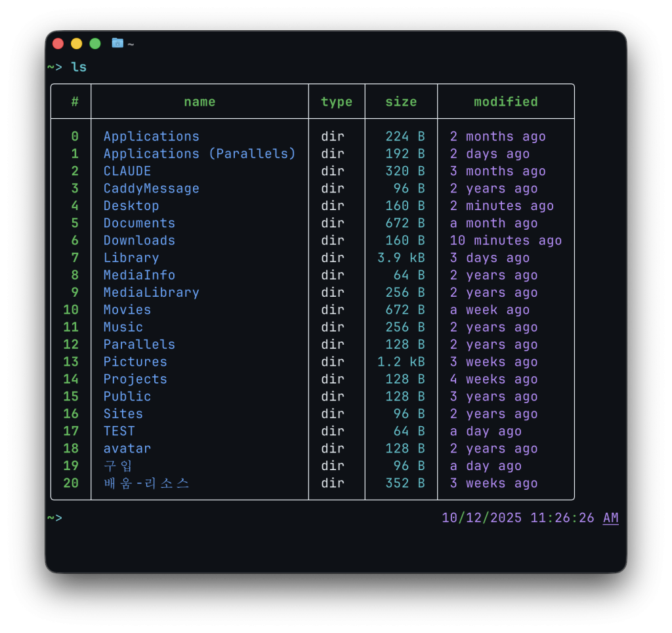The width and height of the screenshot is (672, 633).
Task: Click the 'type' column header
Action: [x=336, y=102]
